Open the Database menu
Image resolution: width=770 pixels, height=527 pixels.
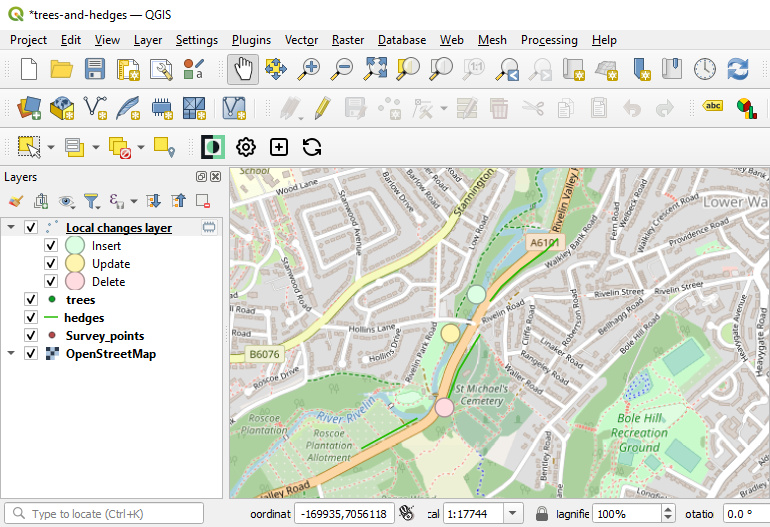[402, 40]
